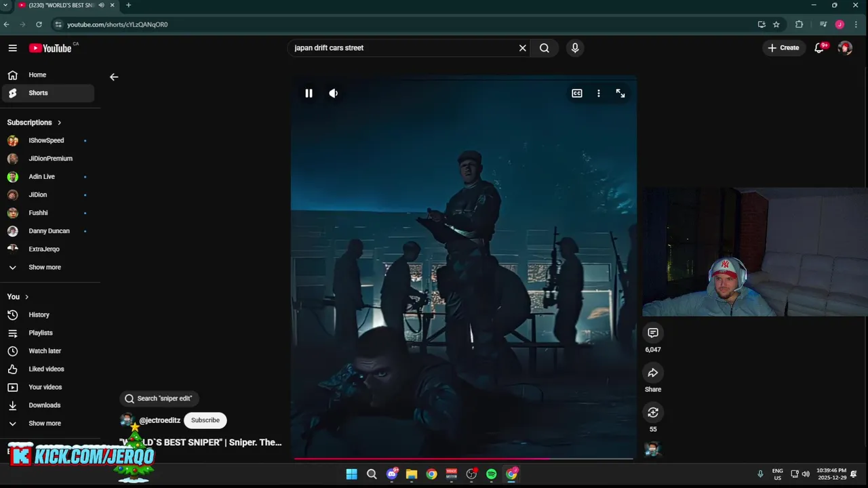The height and width of the screenshot is (488, 868).
Task: Open the Short's three-dot options menu
Action: coord(598,94)
